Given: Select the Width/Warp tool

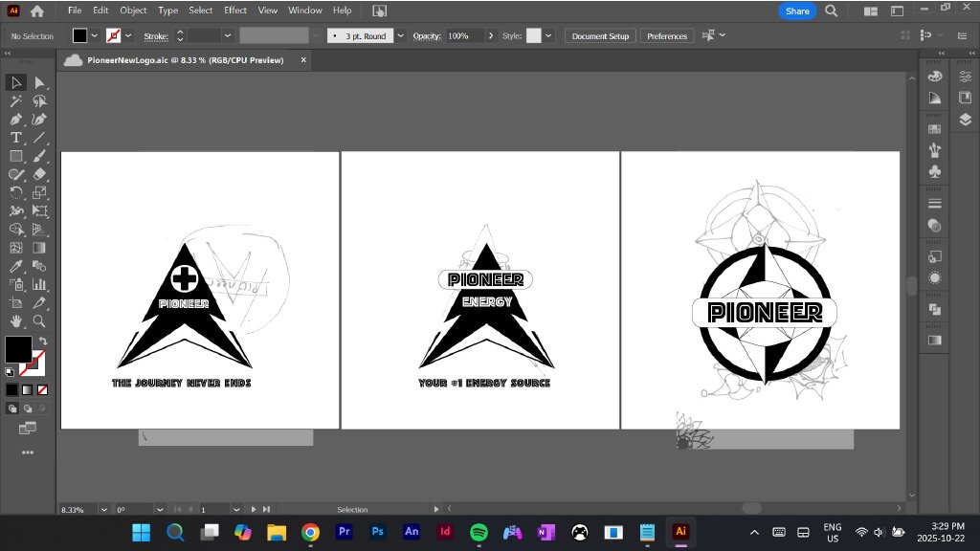Looking at the screenshot, I should tap(16, 211).
